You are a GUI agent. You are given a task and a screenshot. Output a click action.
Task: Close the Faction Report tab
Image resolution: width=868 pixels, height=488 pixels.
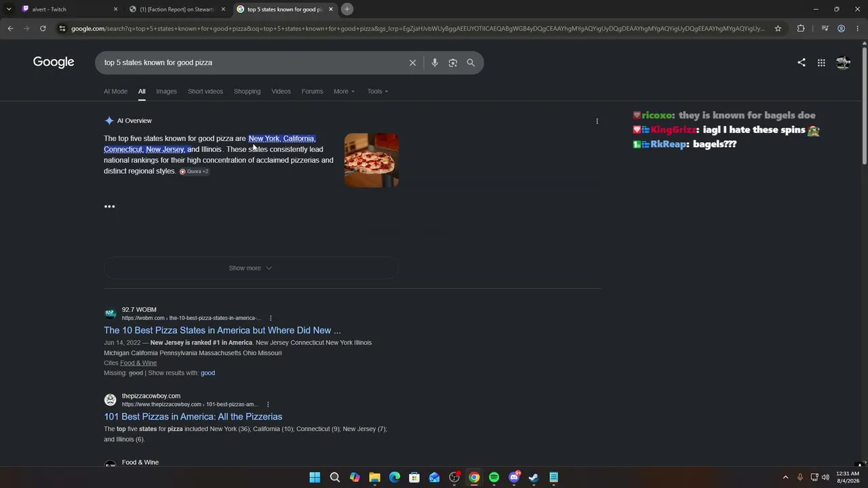(x=223, y=9)
